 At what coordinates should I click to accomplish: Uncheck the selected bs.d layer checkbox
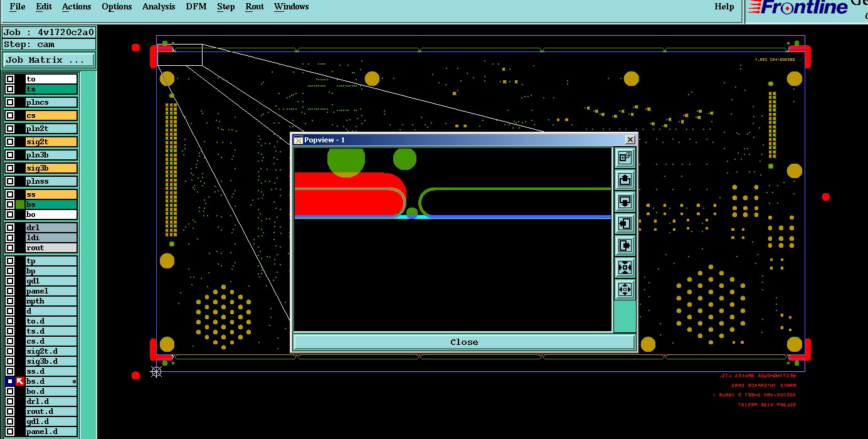coord(10,381)
